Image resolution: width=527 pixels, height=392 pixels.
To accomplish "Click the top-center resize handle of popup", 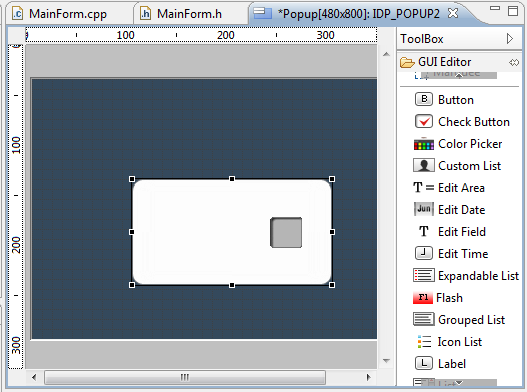I will (x=232, y=179).
